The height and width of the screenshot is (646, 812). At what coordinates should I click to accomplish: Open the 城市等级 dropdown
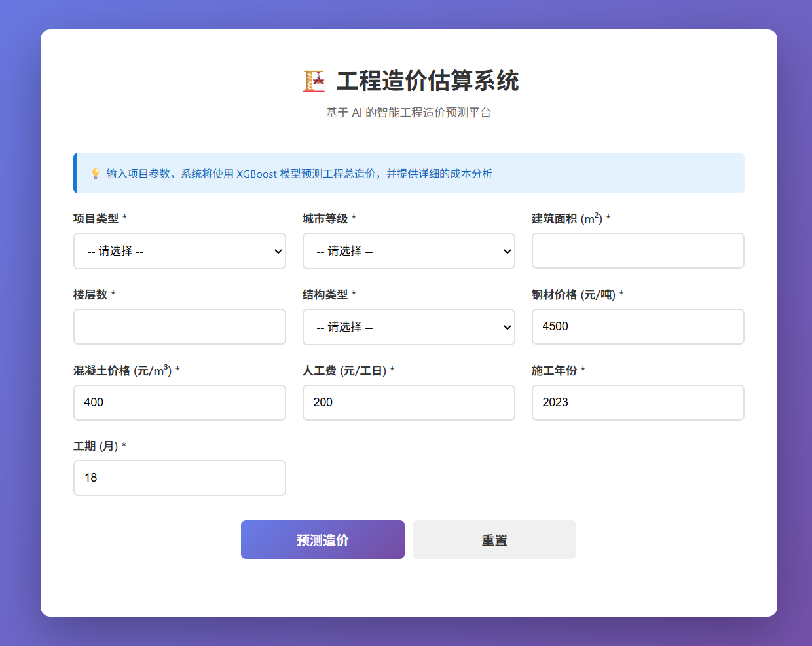point(409,251)
